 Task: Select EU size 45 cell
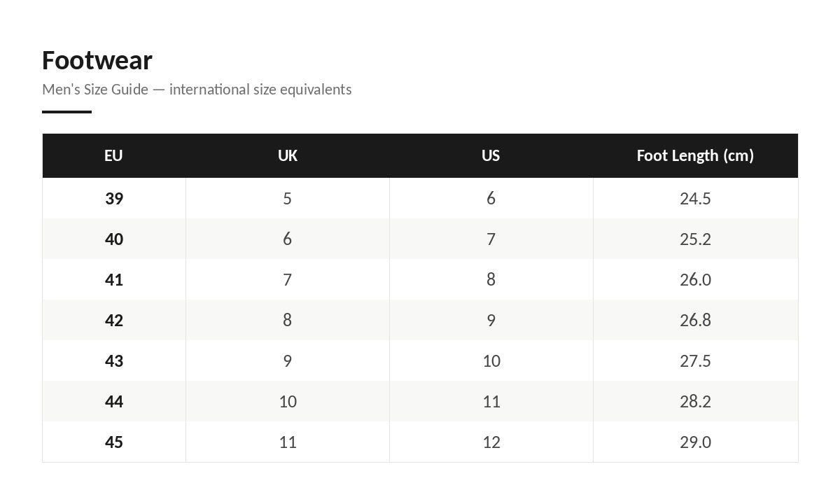(x=114, y=442)
